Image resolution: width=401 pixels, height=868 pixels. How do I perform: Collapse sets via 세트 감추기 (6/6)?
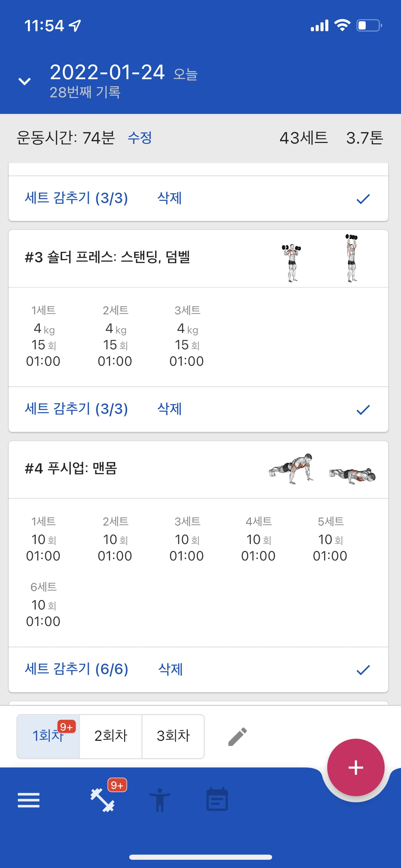(x=76, y=669)
